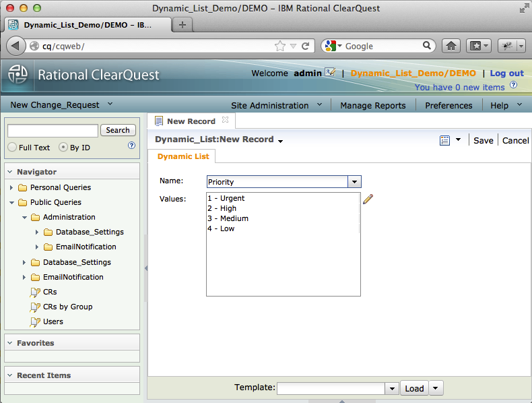Collapse Public Queries tree node

pos(11,202)
